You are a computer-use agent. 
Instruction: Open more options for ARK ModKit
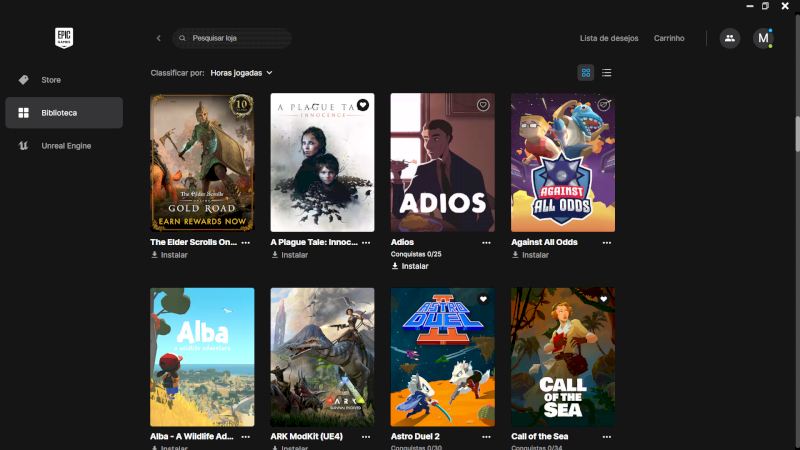(x=366, y=437)
